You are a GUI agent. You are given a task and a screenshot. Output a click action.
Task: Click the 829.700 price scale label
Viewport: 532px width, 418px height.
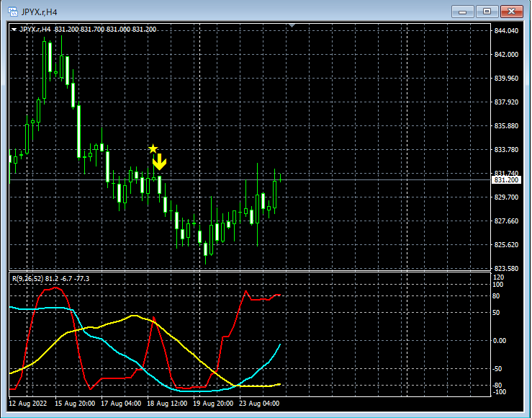click(506, 197)
